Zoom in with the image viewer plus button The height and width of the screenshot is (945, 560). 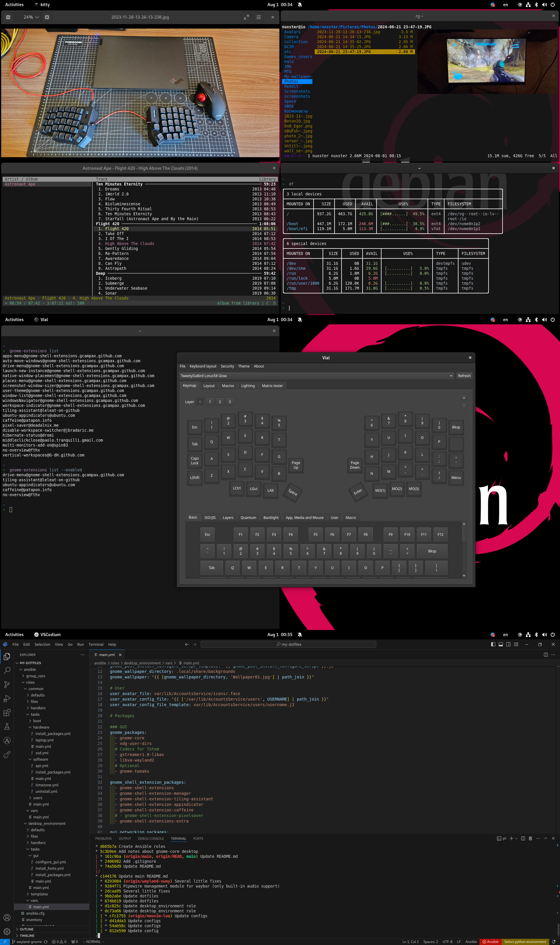tap(47, 17)
